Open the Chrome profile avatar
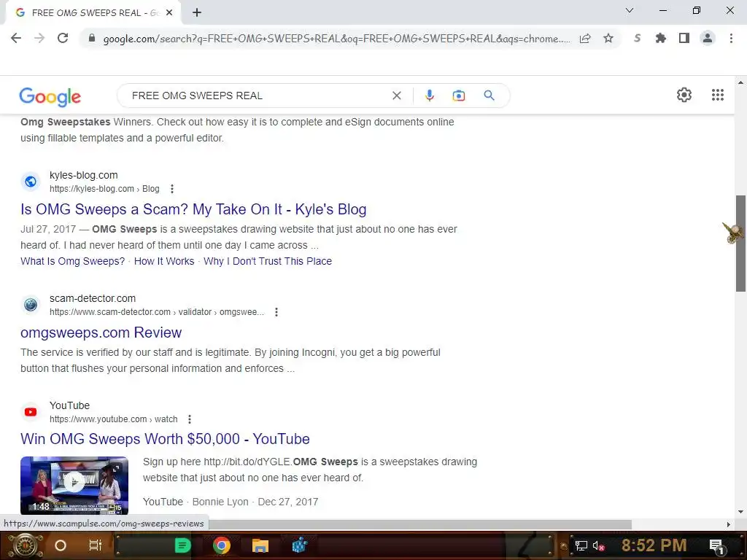747x560 pixels. tap(708, 38)
